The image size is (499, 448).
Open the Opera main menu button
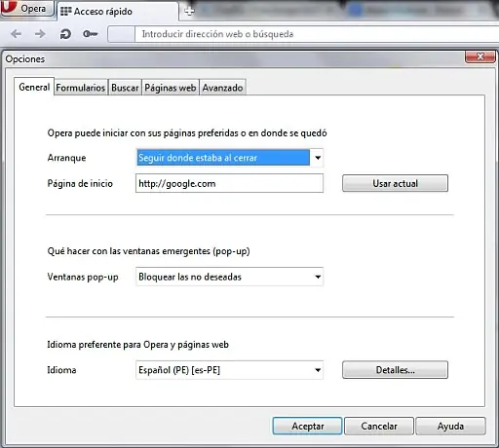(26, 8)
